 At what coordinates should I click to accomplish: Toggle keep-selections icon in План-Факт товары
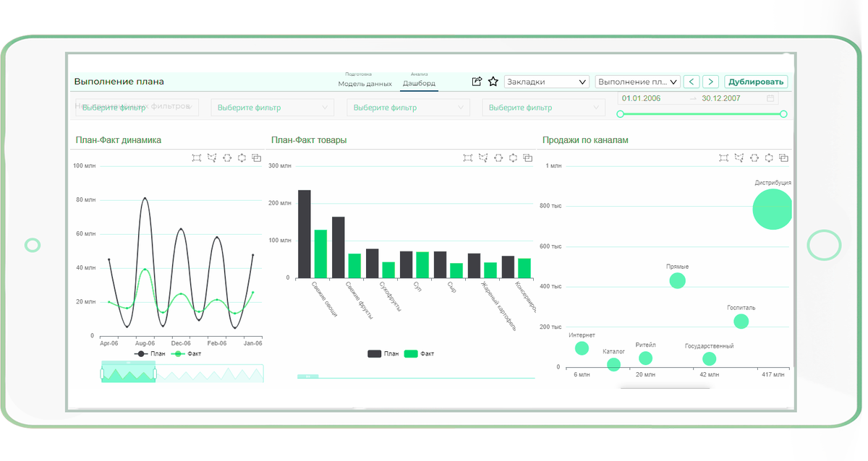(x=528, y=158)
